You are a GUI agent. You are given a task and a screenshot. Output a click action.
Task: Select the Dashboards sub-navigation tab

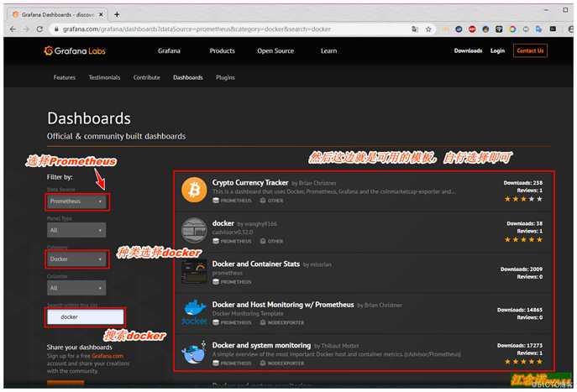[187, 77]
